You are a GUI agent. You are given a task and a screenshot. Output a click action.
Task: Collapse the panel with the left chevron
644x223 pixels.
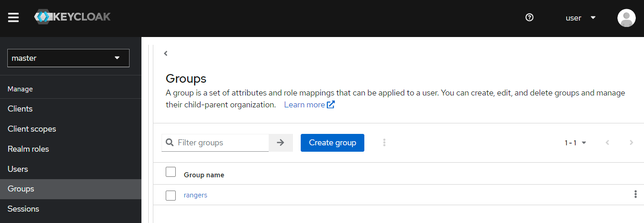click(166, 53)
